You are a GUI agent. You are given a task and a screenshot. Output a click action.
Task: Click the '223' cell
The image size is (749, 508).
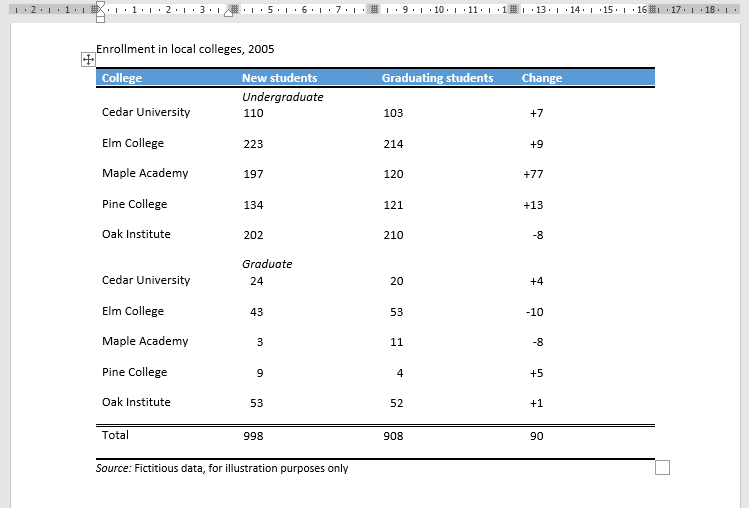point(253,144)
